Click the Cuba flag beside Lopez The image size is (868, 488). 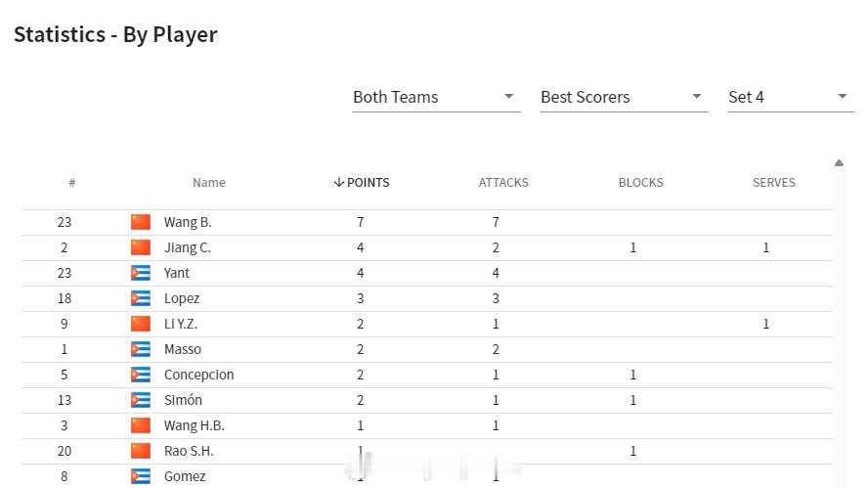[x=141, y=298]
